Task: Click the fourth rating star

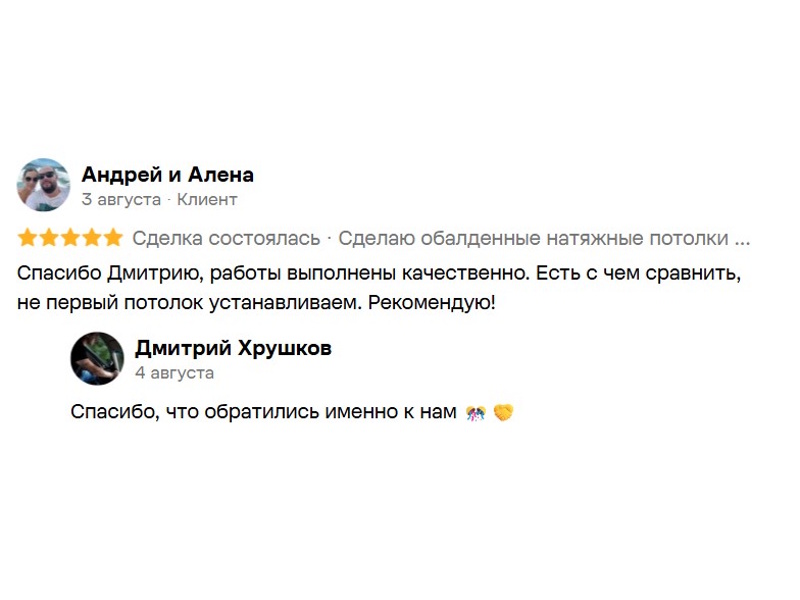Action: pyautogui.click(x=91, y=238)
